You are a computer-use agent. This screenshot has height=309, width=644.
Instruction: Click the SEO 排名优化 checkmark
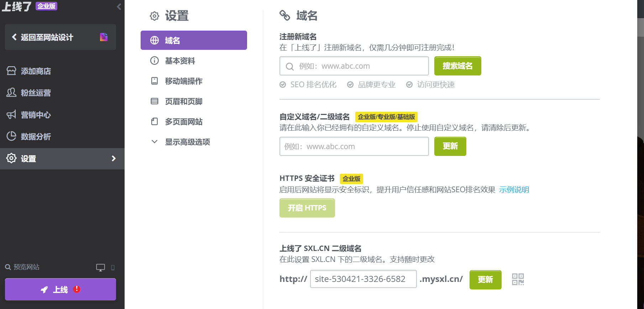click(x=283, y=85)
